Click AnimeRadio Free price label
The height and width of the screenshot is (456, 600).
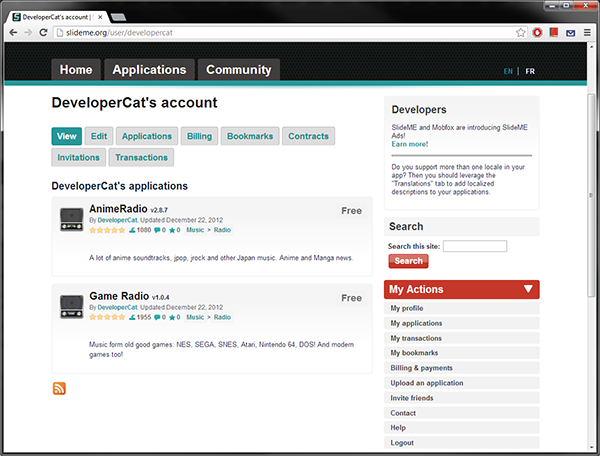coord(351,211)
